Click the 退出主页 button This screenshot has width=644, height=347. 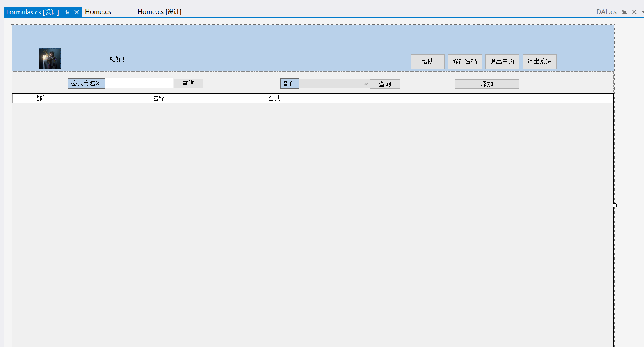pos(502,62)
